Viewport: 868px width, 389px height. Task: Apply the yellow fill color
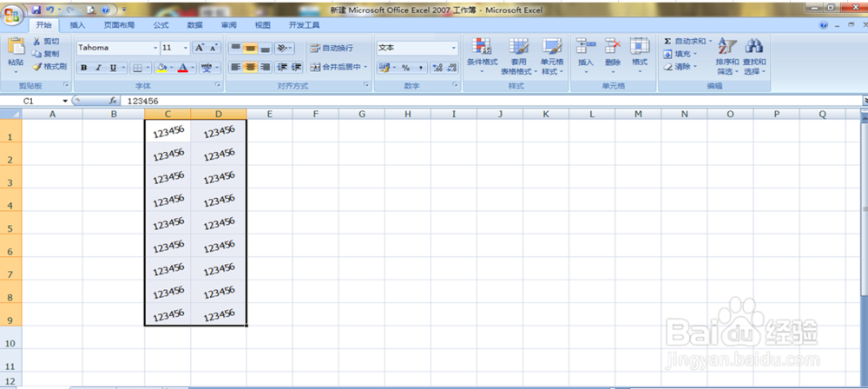pos(161,68)
